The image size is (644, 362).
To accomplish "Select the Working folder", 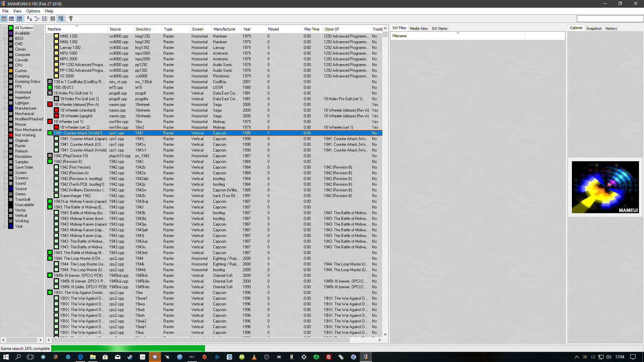I will coord(22,221).
